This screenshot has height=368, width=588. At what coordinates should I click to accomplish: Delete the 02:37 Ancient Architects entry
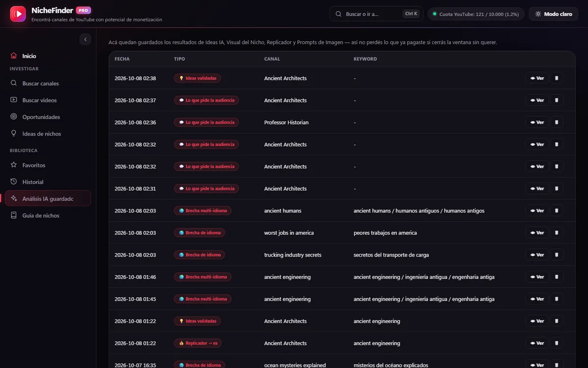(556, 100)
